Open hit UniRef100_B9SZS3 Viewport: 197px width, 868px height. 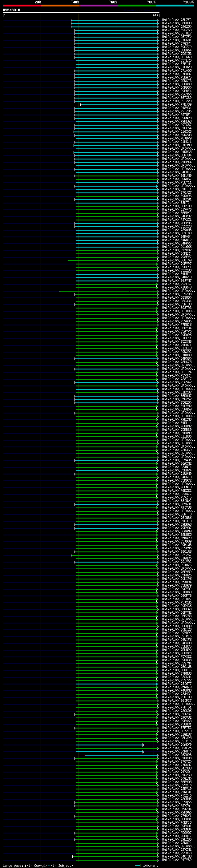177,30
